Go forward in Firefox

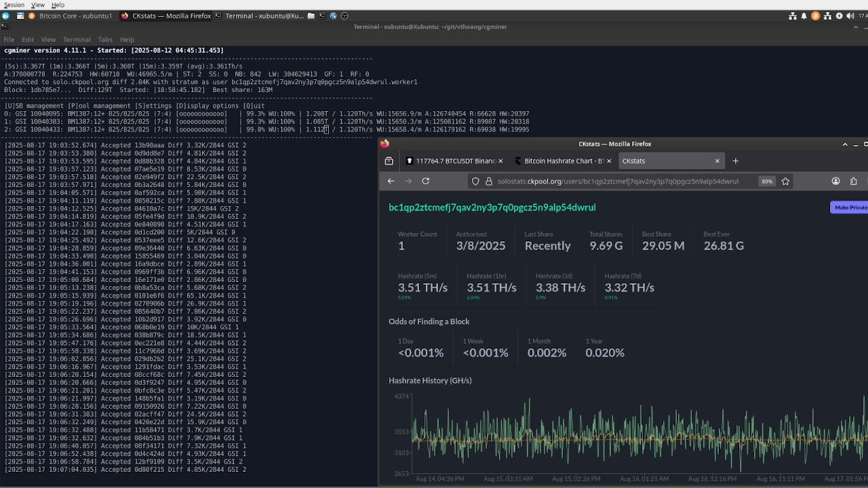click(x=408, y=181)
